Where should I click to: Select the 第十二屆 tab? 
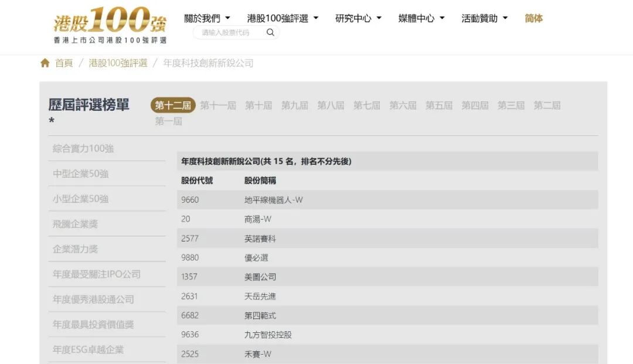(173, 106)
